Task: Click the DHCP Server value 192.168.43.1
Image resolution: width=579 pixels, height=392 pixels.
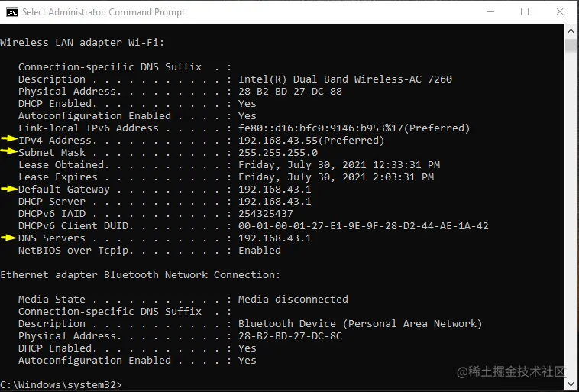Action: tap(275, 202)
